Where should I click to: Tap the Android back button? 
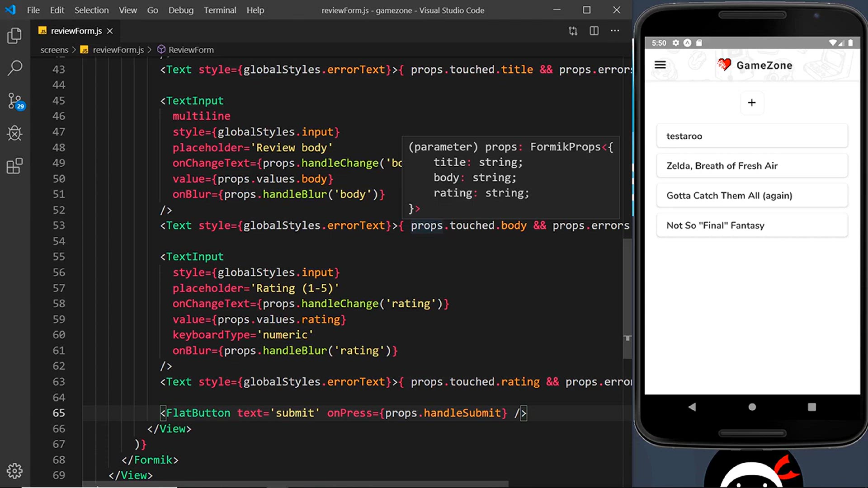[x=692, y=407]
